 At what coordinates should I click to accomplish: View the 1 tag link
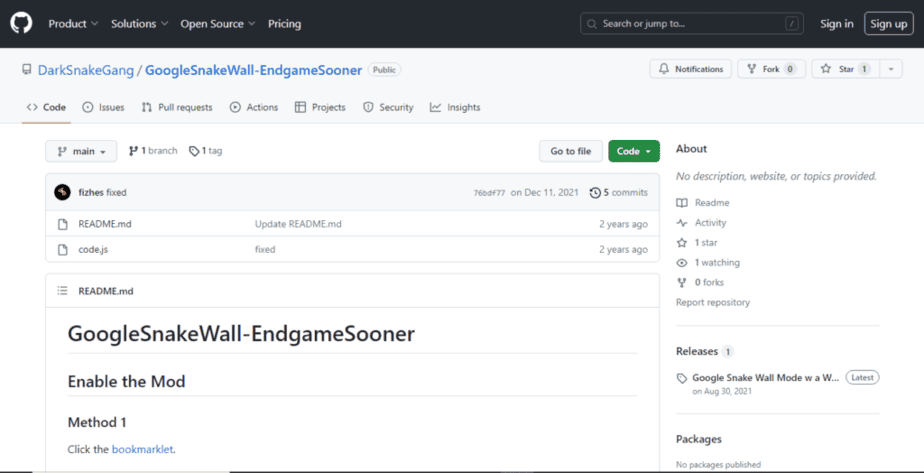pos(206,151)
